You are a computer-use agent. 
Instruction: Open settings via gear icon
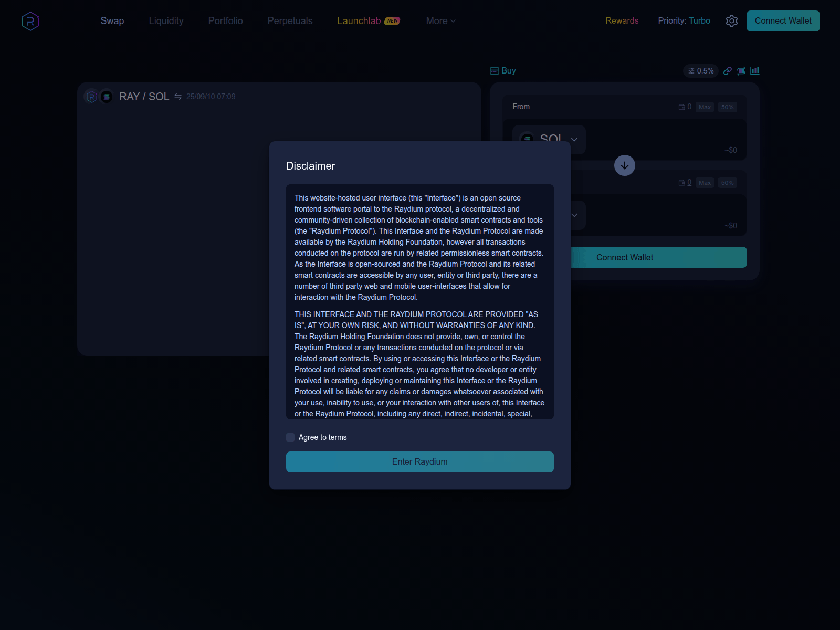[x=731, y=21]
